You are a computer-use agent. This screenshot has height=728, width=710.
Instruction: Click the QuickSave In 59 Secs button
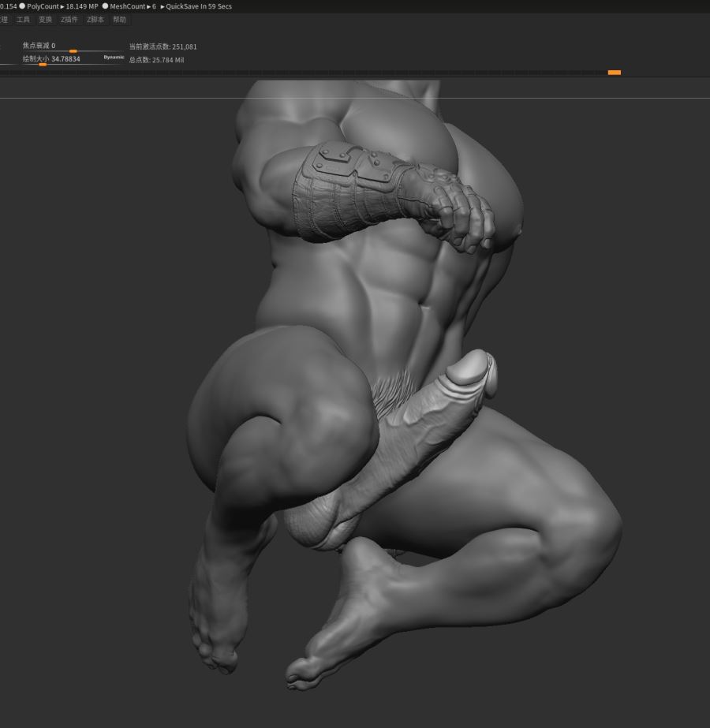click(x=196, y=6)
